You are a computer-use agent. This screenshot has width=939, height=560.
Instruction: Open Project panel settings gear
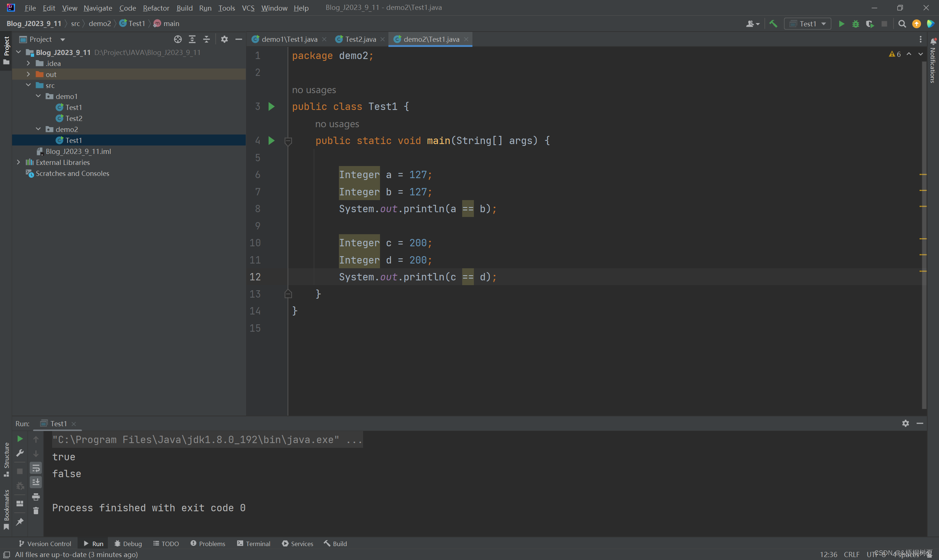(224, 39)
